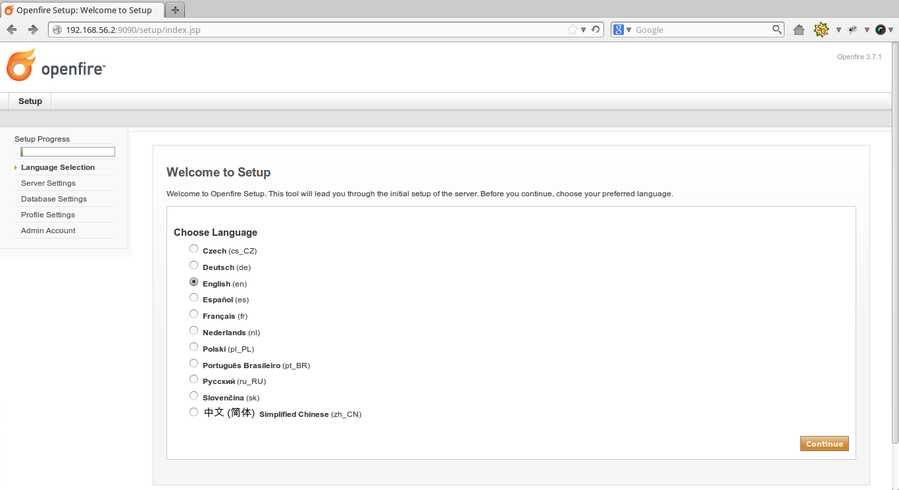The height and width of the screenshot is (490, 899).
Task: Click Database Settings in the setup sidebar
Action: 54,199
